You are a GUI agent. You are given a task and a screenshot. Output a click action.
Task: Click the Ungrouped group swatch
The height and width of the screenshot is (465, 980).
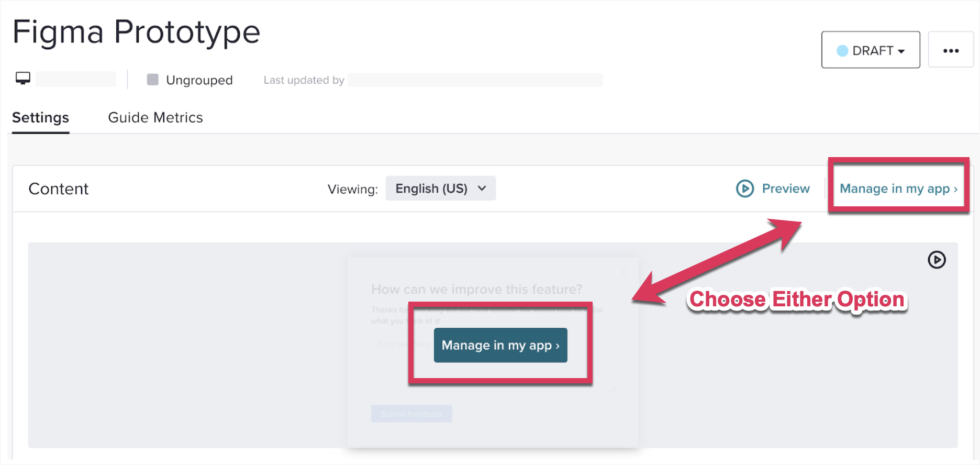pyautogui.click(x=153, y=80)
